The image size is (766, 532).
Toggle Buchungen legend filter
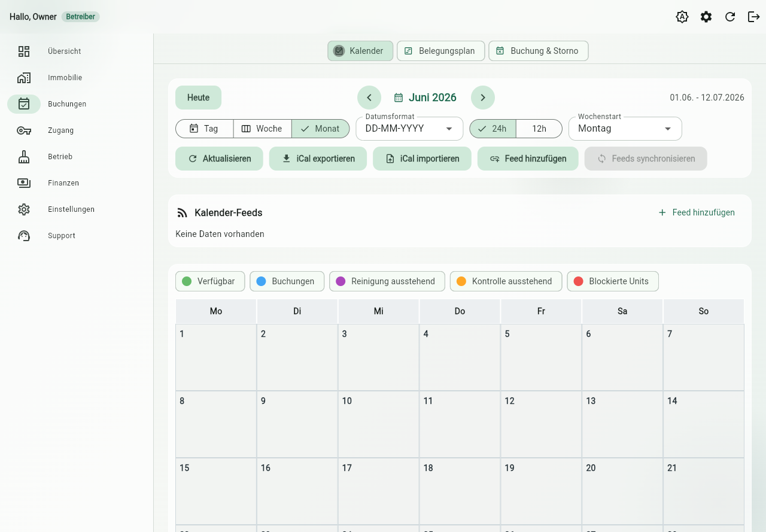[x=287, y=281]
